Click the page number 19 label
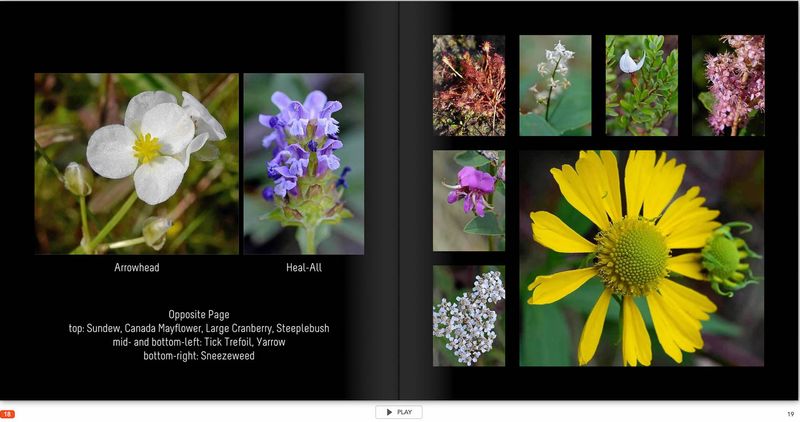 pyautogui.click(x=790, y=414)
